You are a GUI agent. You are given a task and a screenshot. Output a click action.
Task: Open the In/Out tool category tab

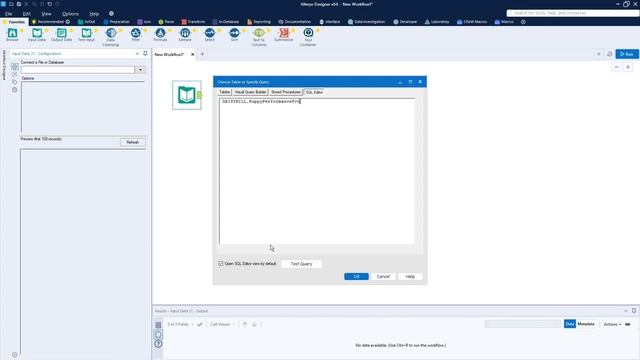(x=87, y=22)
